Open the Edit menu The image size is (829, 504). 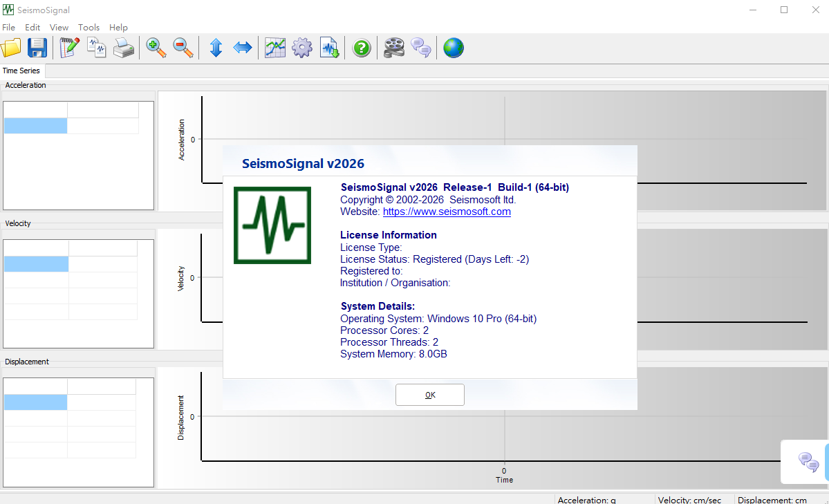tap(32, 28)
